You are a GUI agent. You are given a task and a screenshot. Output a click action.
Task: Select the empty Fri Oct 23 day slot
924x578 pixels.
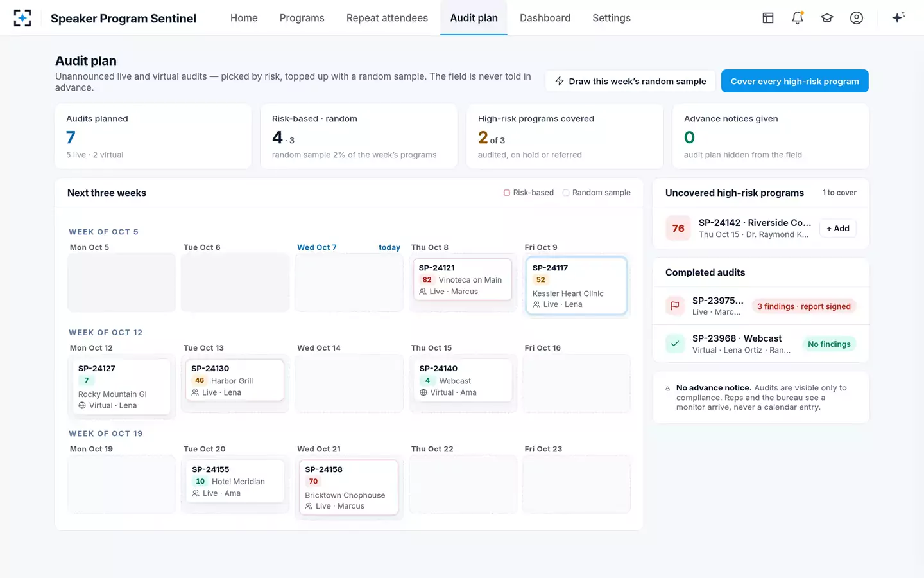tap(576, 484)
